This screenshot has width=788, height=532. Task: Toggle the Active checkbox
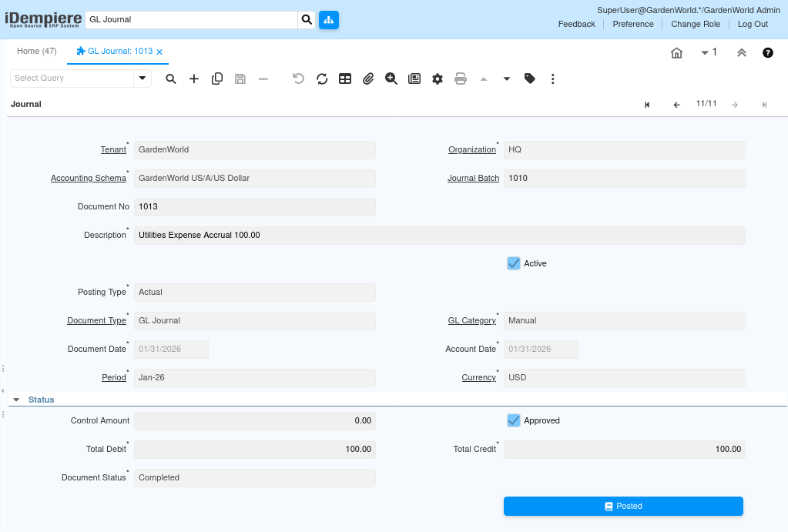coord(514,263)
